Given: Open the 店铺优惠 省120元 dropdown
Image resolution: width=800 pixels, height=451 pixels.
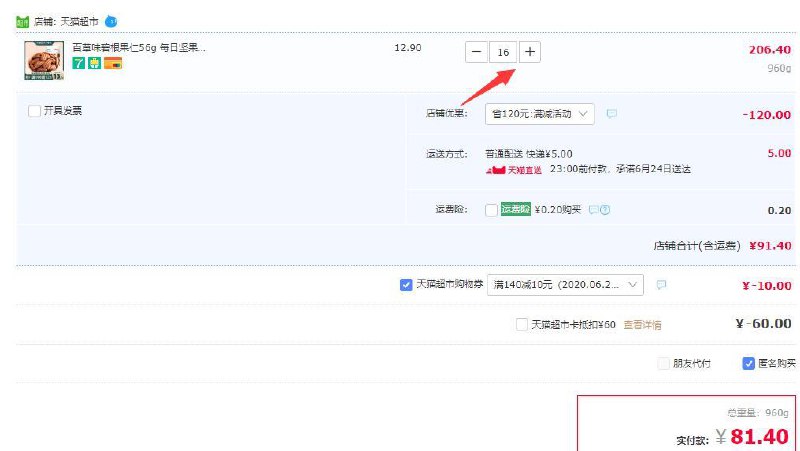Looking at the screenshot, I should click(x=540, y=114).
